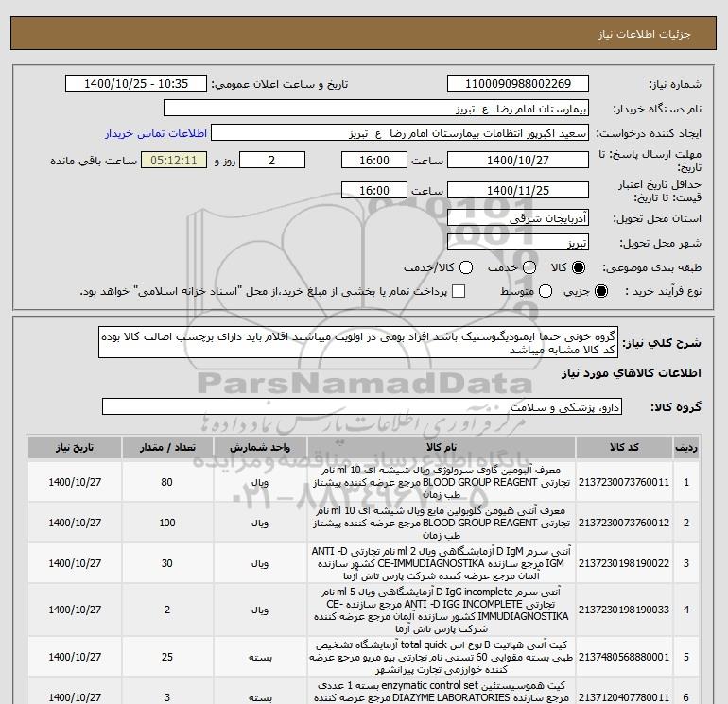The height and width of the screenshot is (704, 728).
Task: Select the خدمت radio button
Action: (x=529, y=267)
